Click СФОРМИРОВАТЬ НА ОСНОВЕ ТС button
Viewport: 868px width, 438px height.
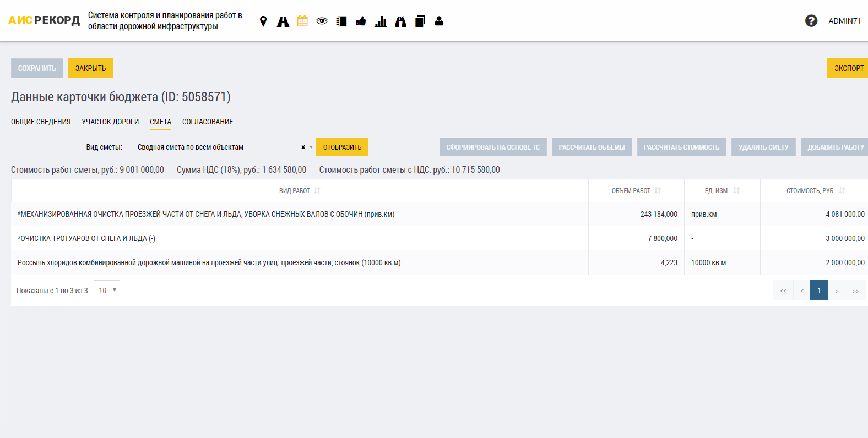(x=493, y=147)
